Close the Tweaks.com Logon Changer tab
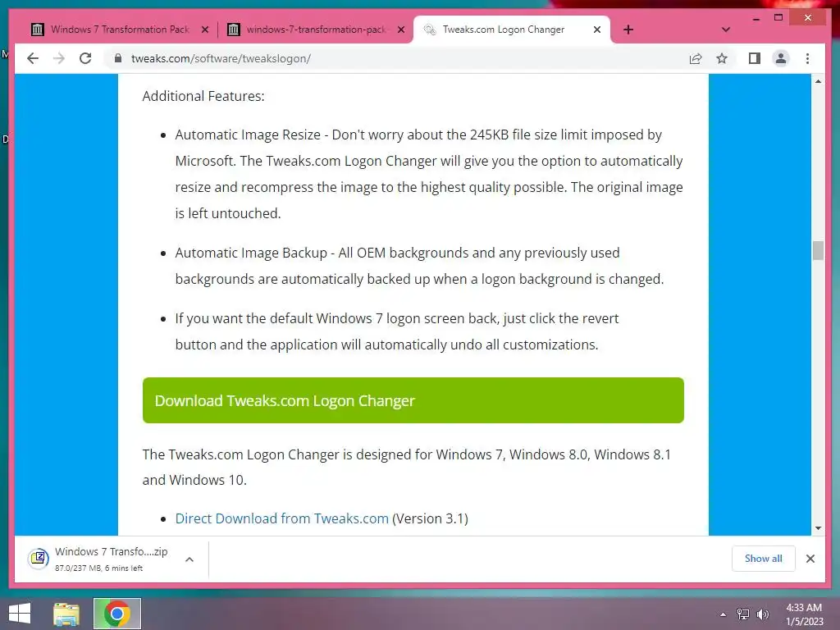The width and height of the screenshot is (840, 630). coord(597,30)
